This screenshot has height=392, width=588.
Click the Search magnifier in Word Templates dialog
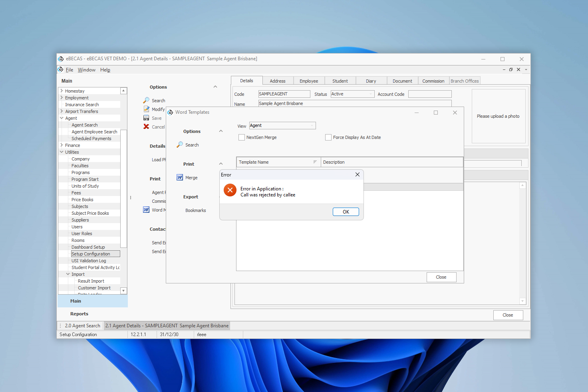click(x=180, y=145)
